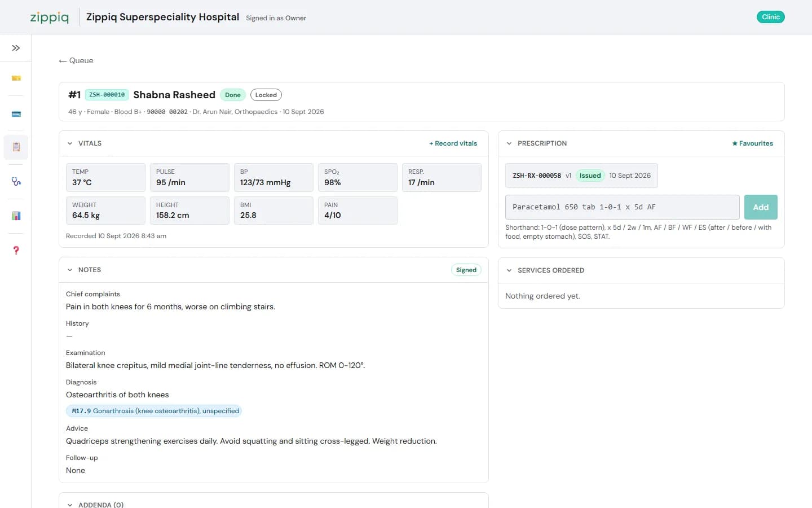Collapse the Vitals section chevron
Image resolution: width=812 pixels, height=508 pixels.
[70, 143]
